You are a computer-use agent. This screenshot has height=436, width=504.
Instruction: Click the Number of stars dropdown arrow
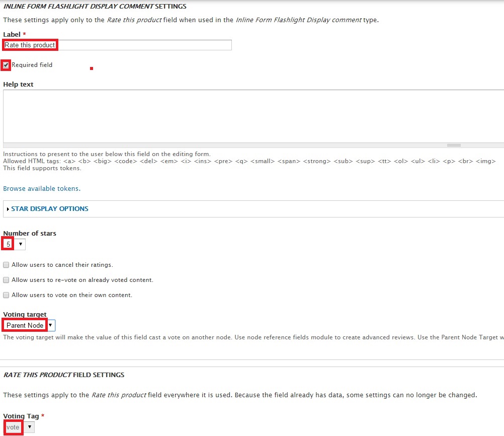20,244
